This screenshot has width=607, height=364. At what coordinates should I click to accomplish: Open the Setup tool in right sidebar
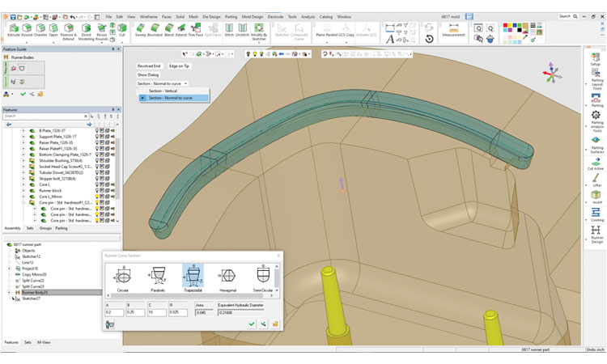pyautogui.click(x=596, y=59)
